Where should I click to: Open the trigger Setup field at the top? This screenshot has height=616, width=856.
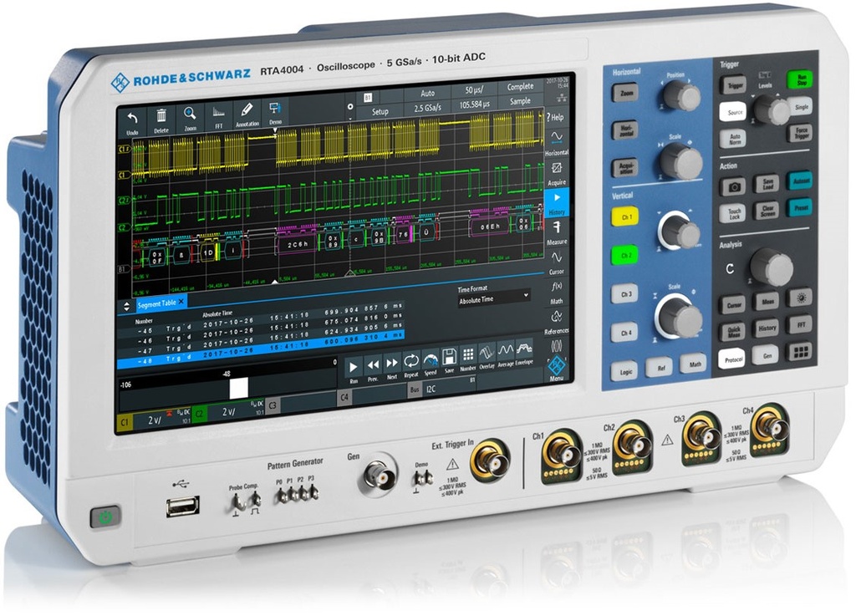(x=380, y=111)
